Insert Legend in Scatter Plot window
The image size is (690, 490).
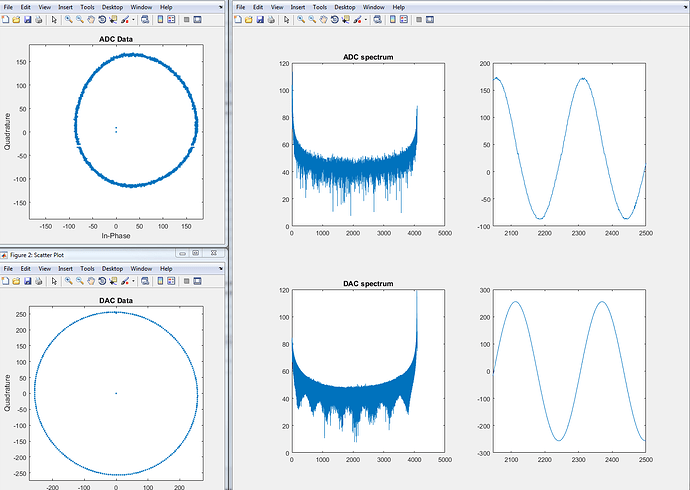coord(171,281)
